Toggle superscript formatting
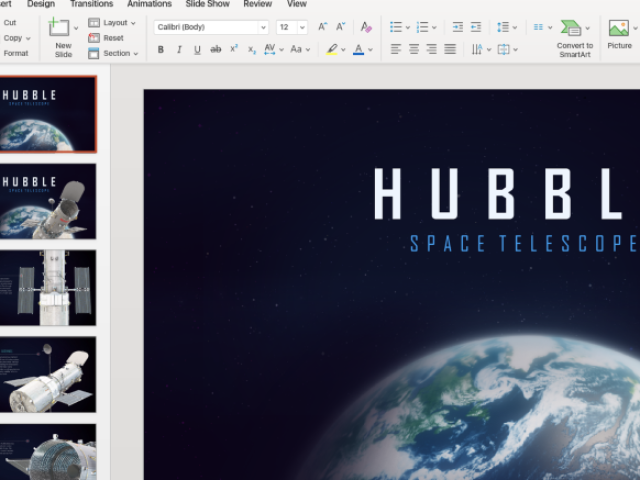 (234, 49)
